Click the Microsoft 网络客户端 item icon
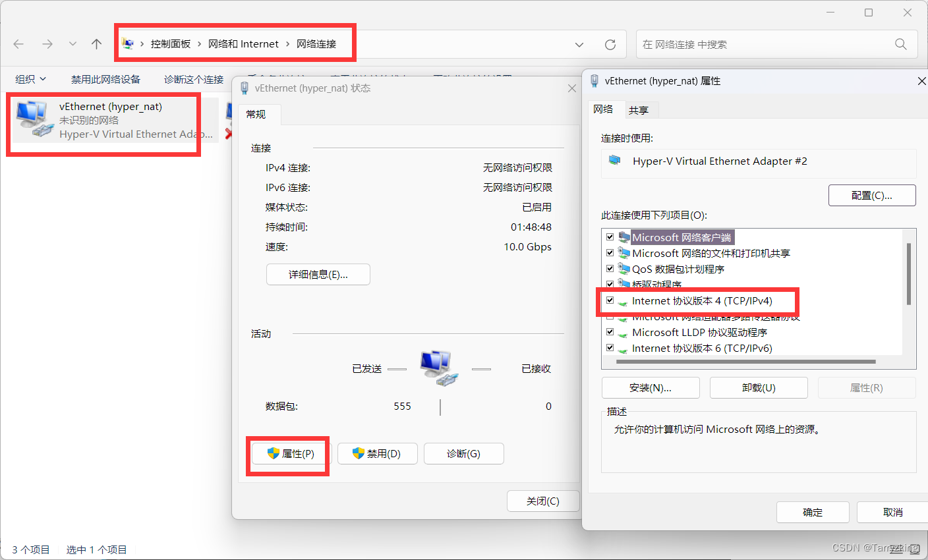 [x=623, y=237]
